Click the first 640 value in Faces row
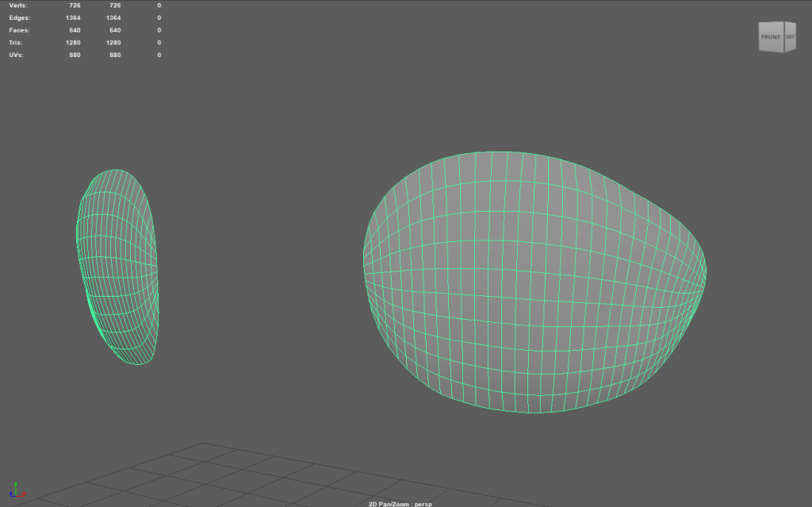Viewport: 812px width, 507px height. pyautogui.click(x=75, y=30)
